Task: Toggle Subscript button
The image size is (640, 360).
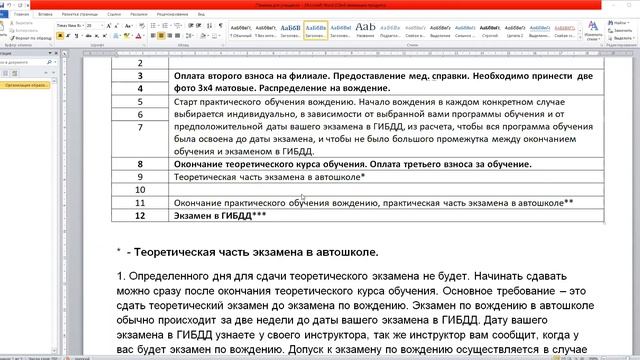Action: [97, 36]
